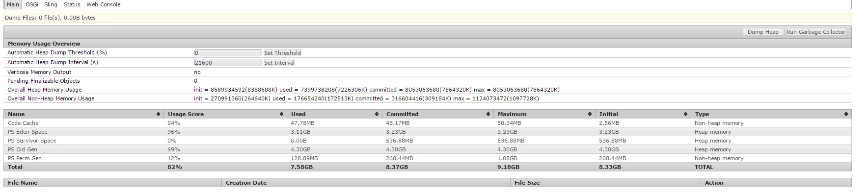The width and height of the screenshot is (868, 193).
Task: Focus the heap dump threshold input field
Action: click(228, 53)
